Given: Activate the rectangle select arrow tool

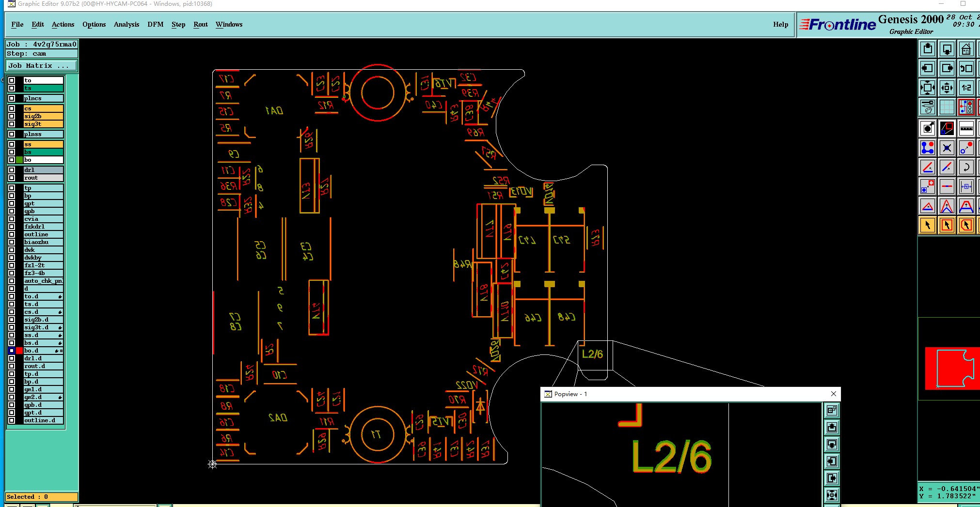Looking at the screenshot, I should (947, 225).
